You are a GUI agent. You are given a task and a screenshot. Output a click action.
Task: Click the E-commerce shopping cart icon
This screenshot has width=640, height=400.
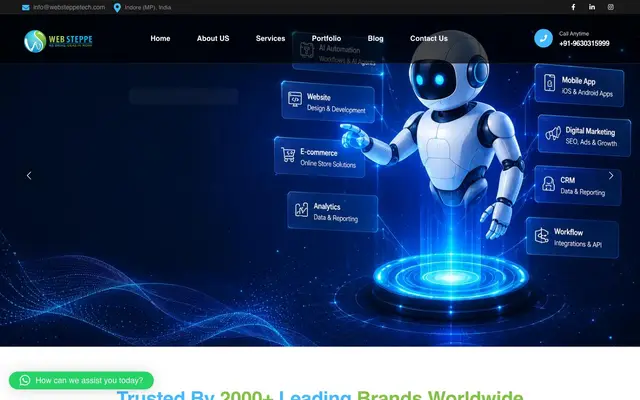click(288, 154)
